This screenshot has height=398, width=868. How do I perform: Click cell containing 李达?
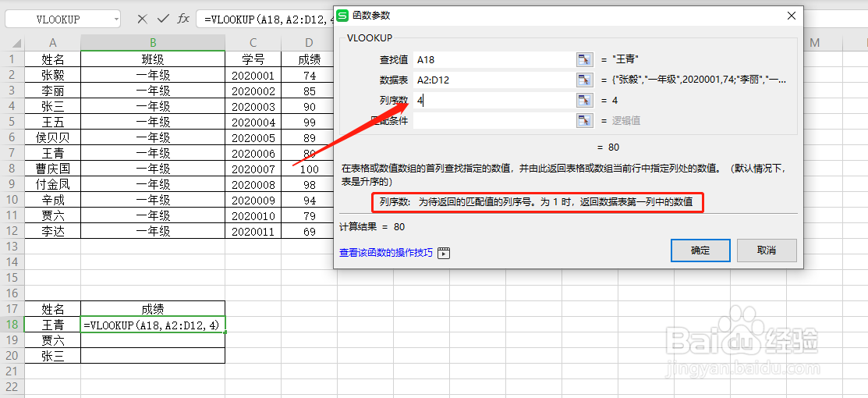point(52,231)
